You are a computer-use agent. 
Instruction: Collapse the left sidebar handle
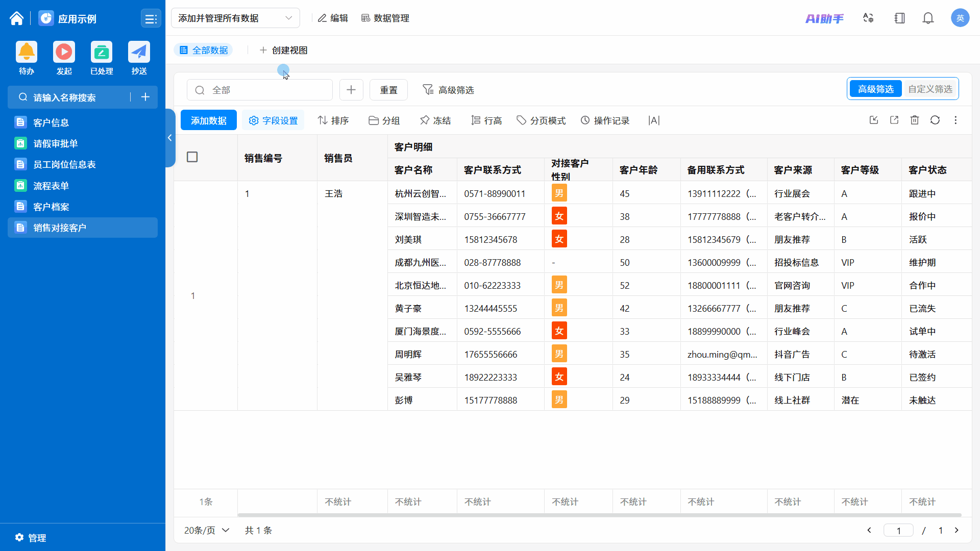[170, 138]
